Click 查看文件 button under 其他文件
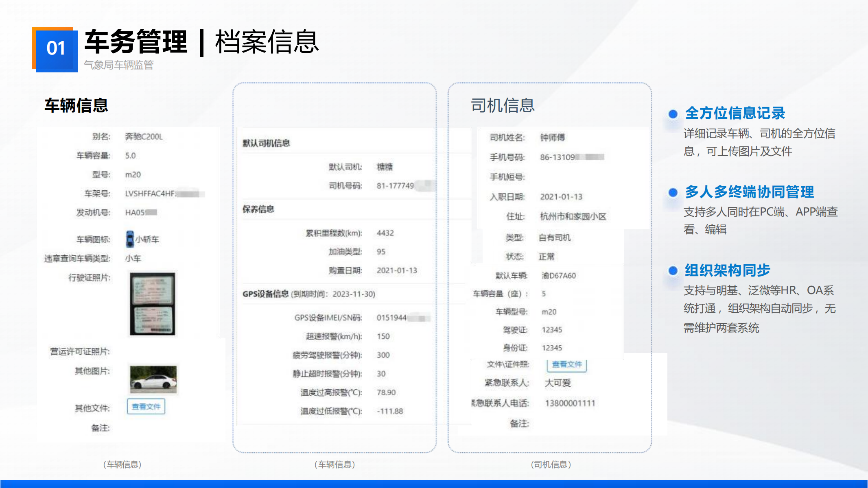 point(146,406)
